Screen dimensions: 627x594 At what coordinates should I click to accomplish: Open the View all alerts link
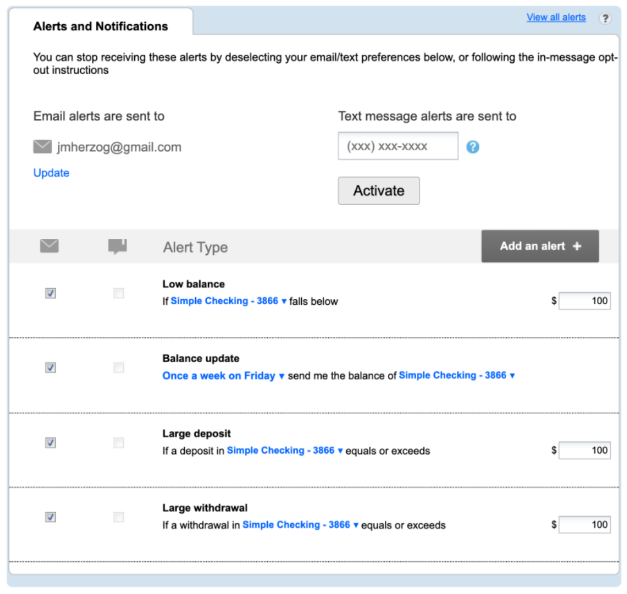(x=556, y=18)
